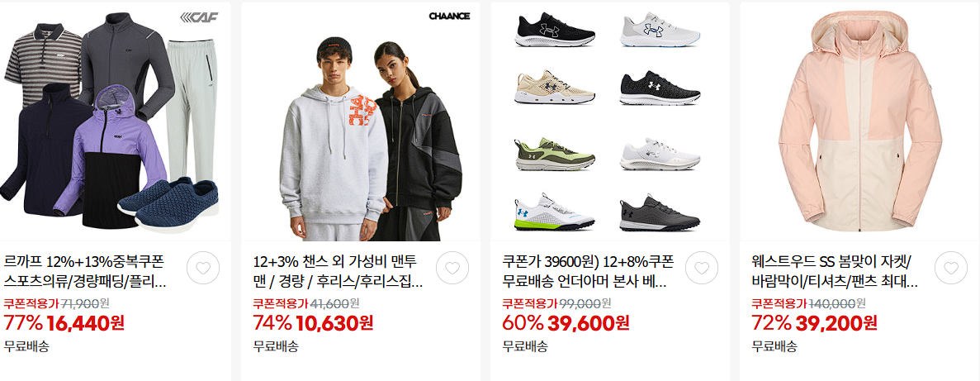Open the 르까프 12%+13%중복쿠폰 product title
The image size is (980, 381).
click(x=86, y=271)
